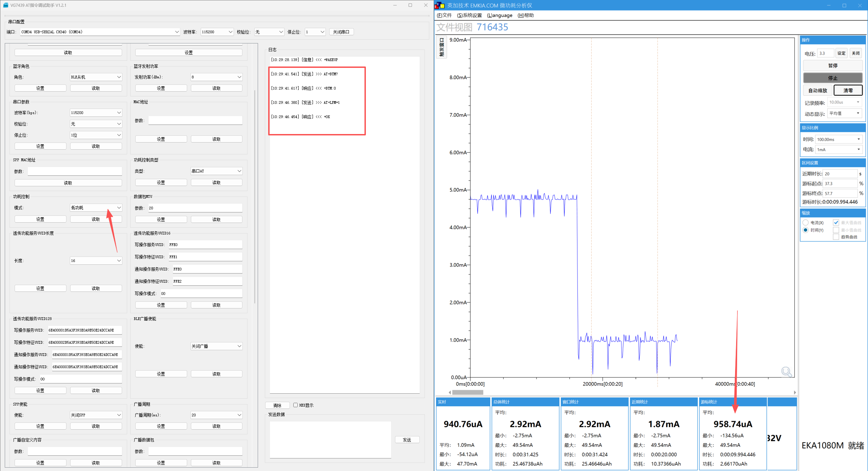The image size is (868, 471).
Task: Click the VG7439 AT helper title bar icon
Action: pyautogui.click(x=5, y=5)
